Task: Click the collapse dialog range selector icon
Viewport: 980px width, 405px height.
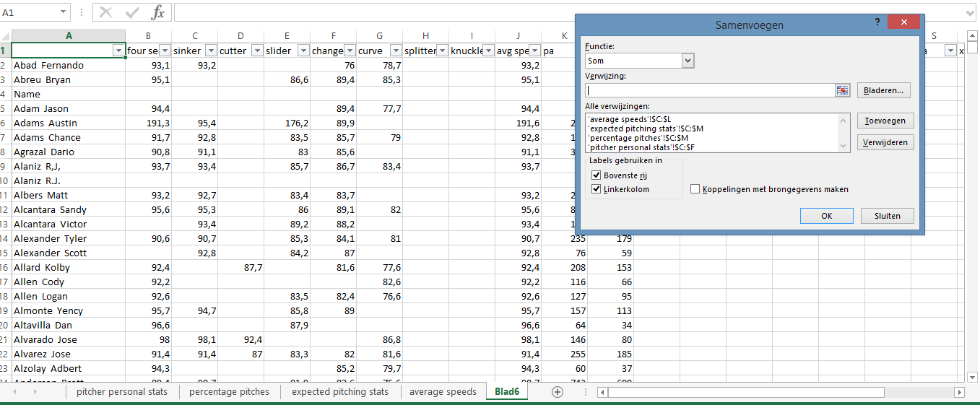Action: coord(842,90)
